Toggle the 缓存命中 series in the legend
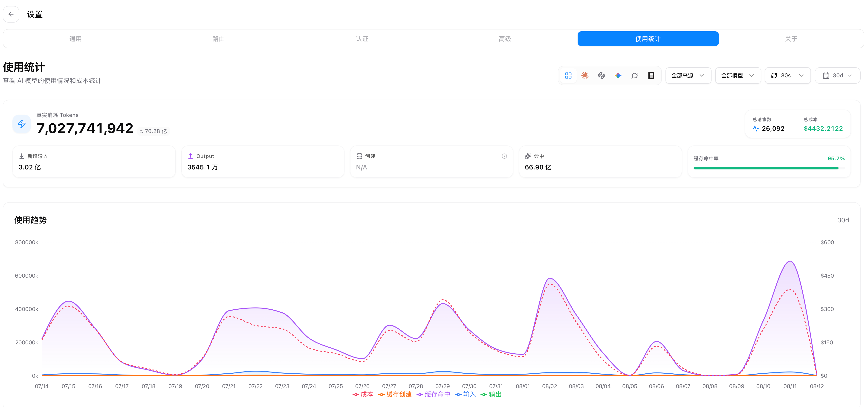Screen dimensions: 868x407 point(433,394)
